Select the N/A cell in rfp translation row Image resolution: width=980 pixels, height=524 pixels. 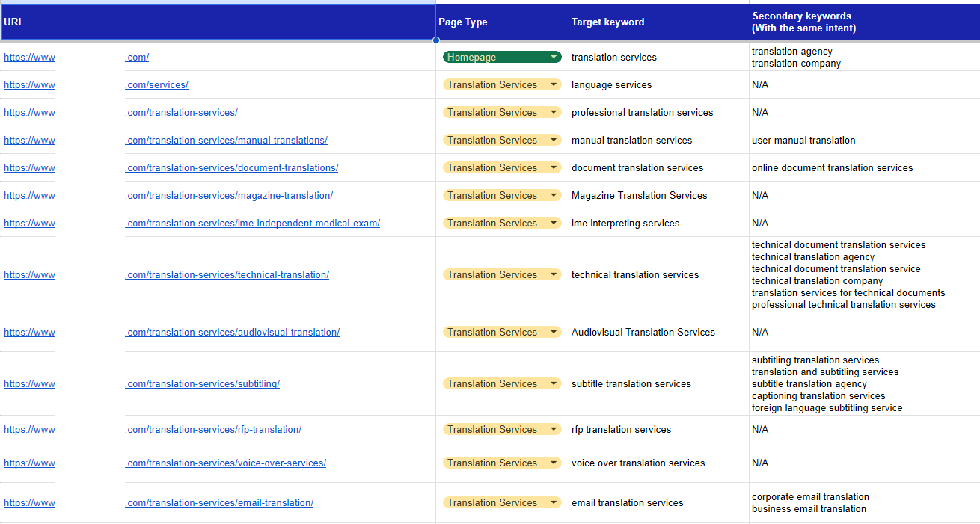point(865,429)
